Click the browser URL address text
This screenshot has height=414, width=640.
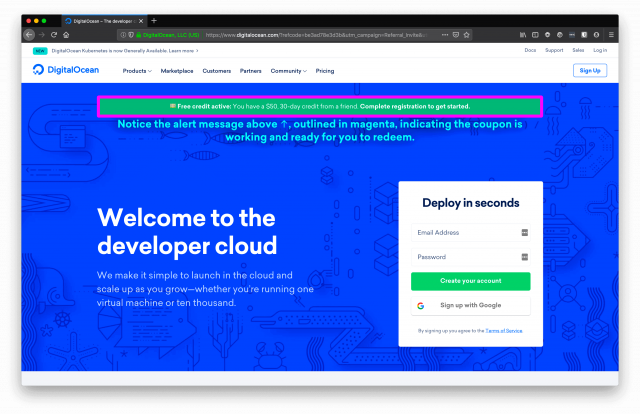(x=316, y=35)
